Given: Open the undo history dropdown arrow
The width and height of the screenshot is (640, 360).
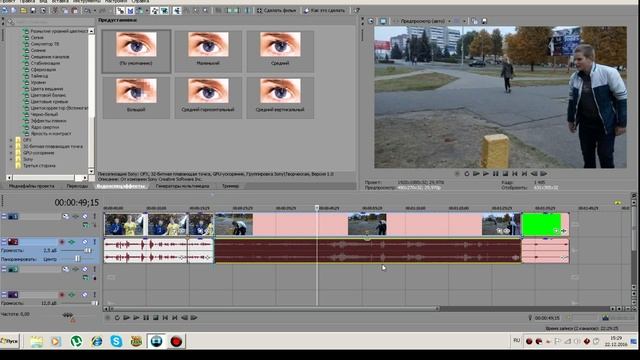Looking at the screenshot, I should click(x=95, y=11).
